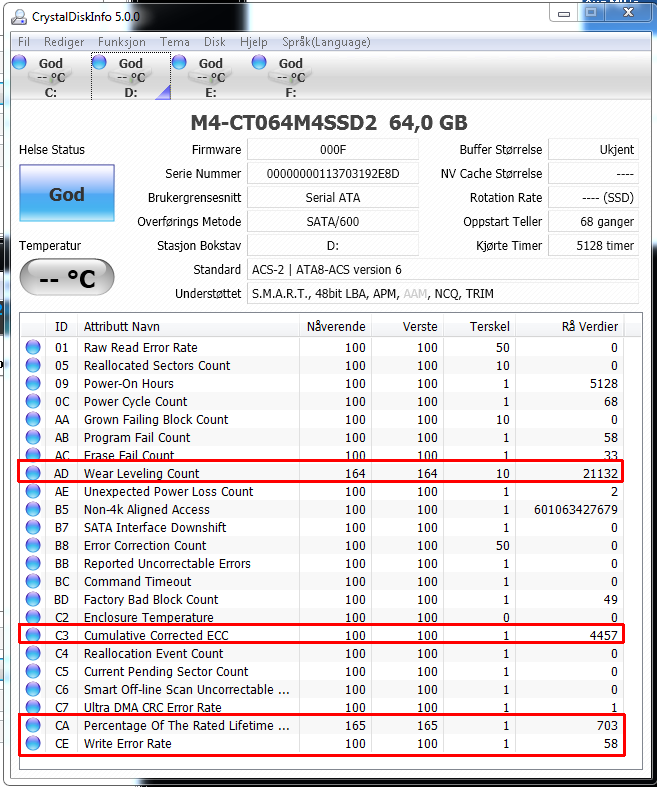
Task: Click status orb for Power Cycle Count
Action: (33, 402)
